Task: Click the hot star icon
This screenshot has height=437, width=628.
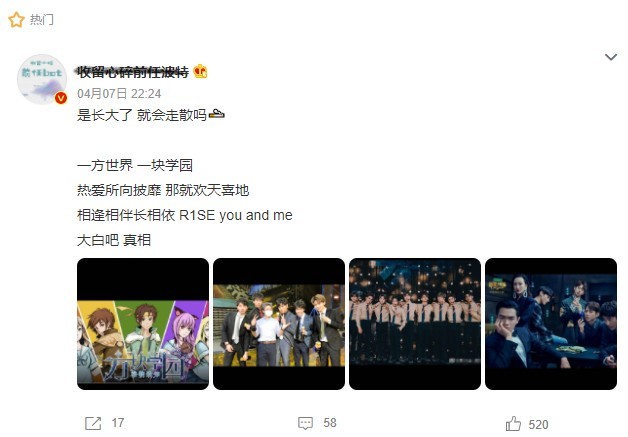Action: point(16,20)
